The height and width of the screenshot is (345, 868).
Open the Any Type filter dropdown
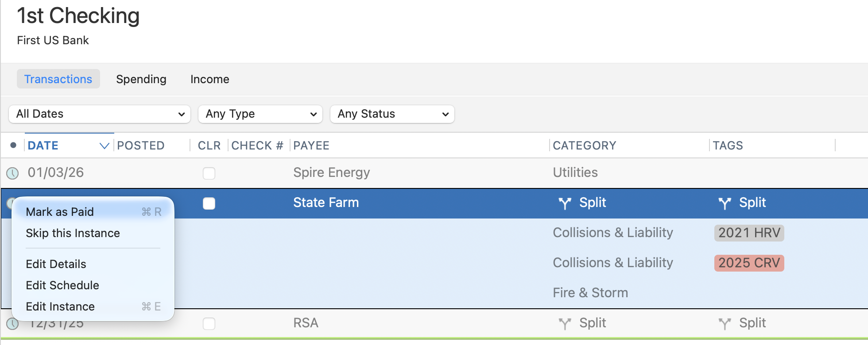(260, 114)
